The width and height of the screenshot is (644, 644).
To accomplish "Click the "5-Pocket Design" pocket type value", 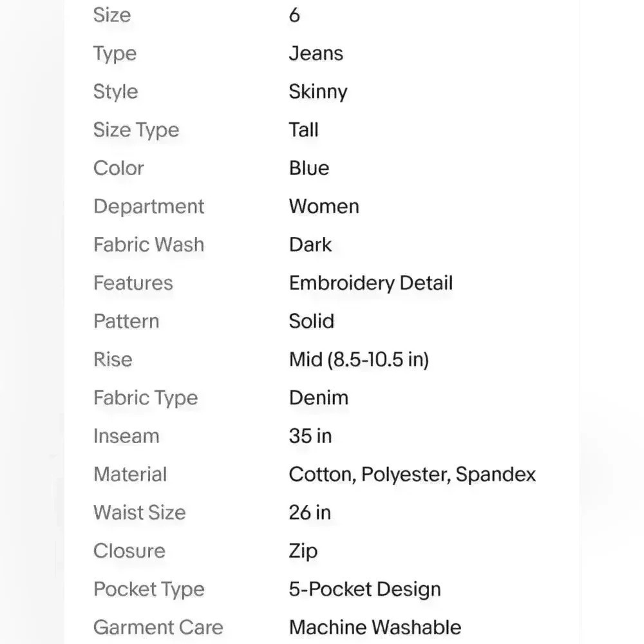I will point(365,589).
